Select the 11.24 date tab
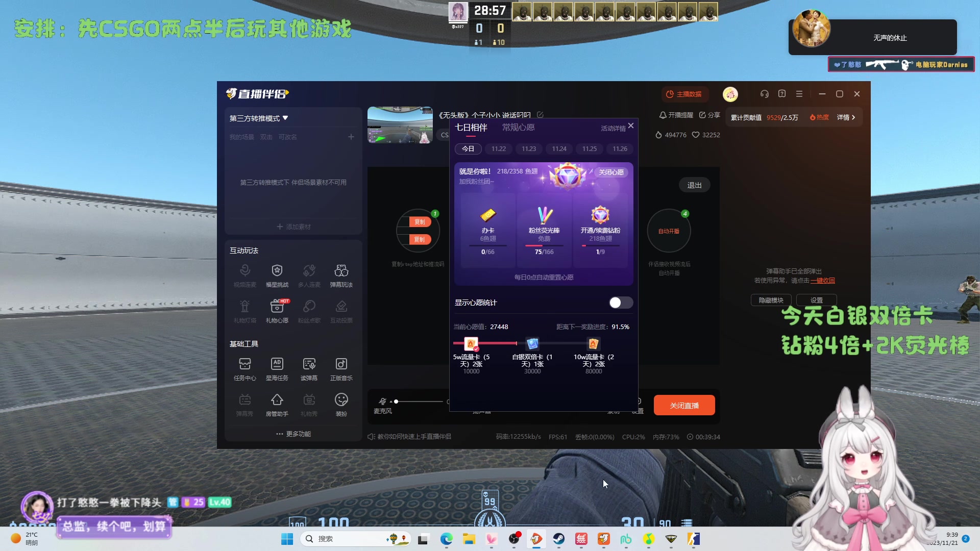 [x=559, y=148]
